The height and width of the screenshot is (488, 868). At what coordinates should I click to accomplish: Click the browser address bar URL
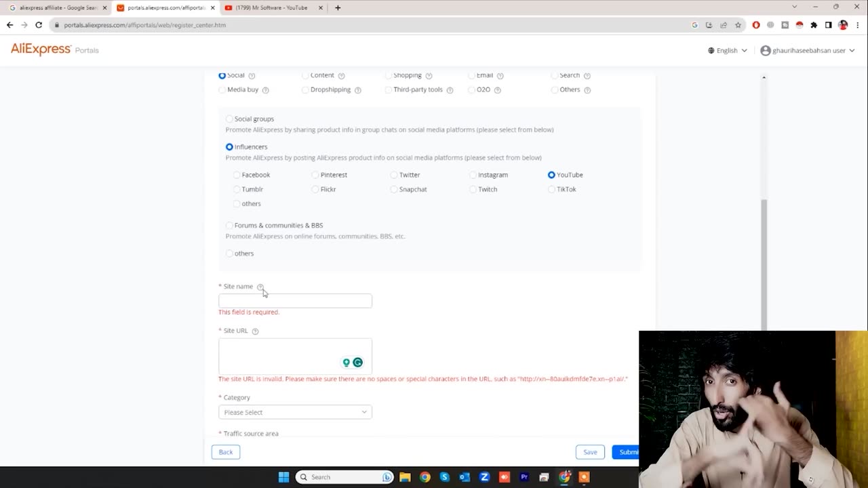pos(144,25)
